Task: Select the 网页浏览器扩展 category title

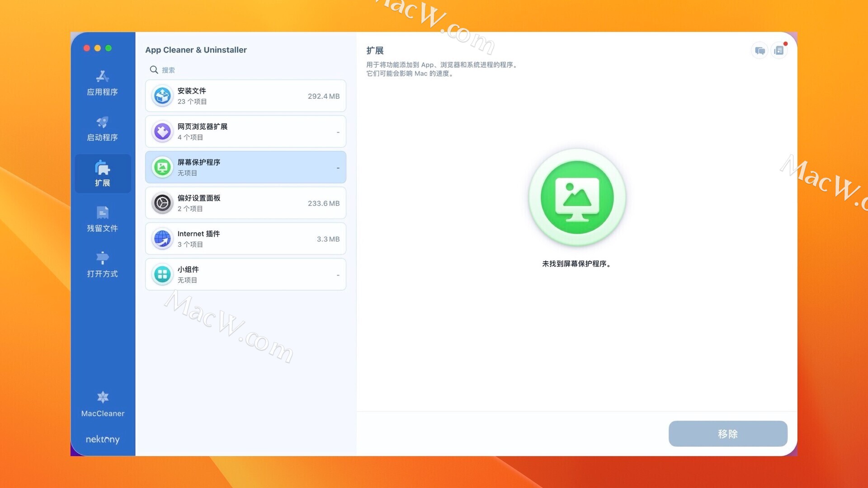Action: (203, 127)
